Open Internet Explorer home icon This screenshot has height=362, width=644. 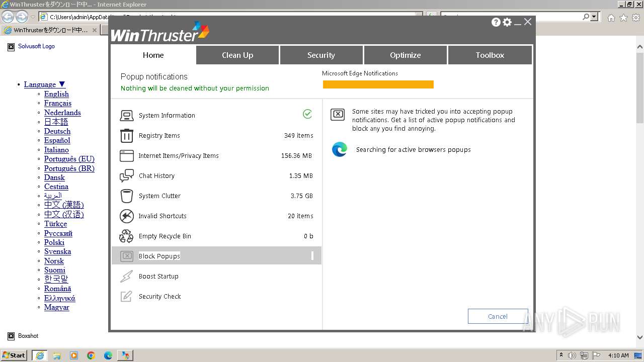(x=611, y=18)
